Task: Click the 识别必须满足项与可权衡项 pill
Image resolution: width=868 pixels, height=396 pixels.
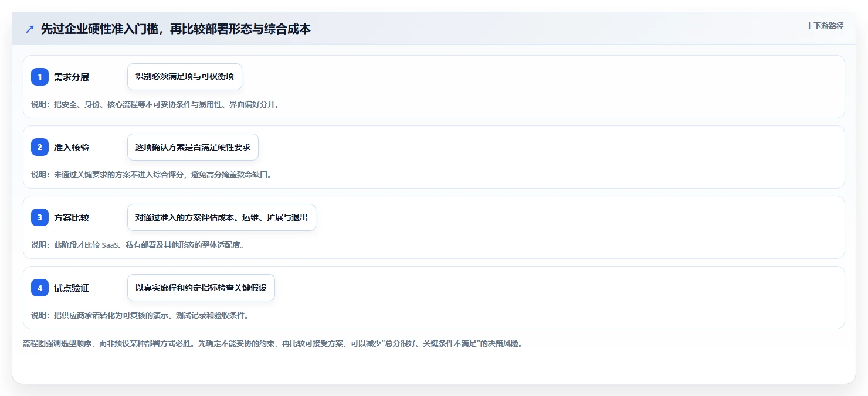Action: [x=185, y=77]
